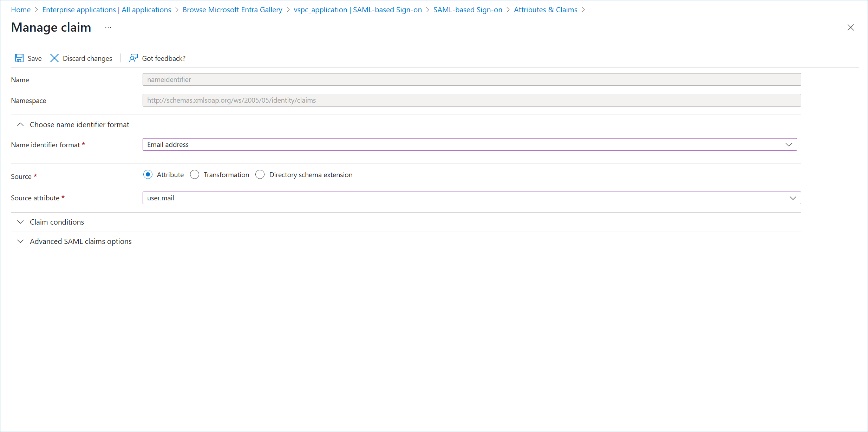Select the Attribute source radio button
868x432 pixels.
(148, 174)
